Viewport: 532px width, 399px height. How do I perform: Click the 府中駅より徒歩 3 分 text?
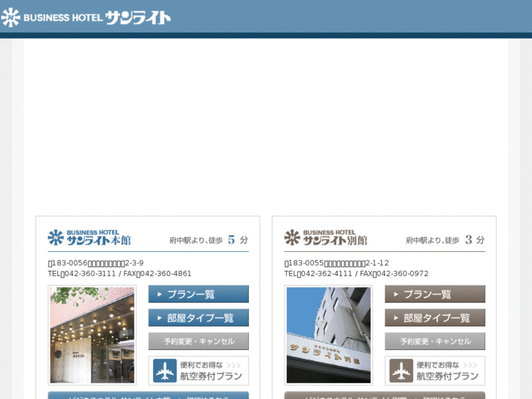445,240
